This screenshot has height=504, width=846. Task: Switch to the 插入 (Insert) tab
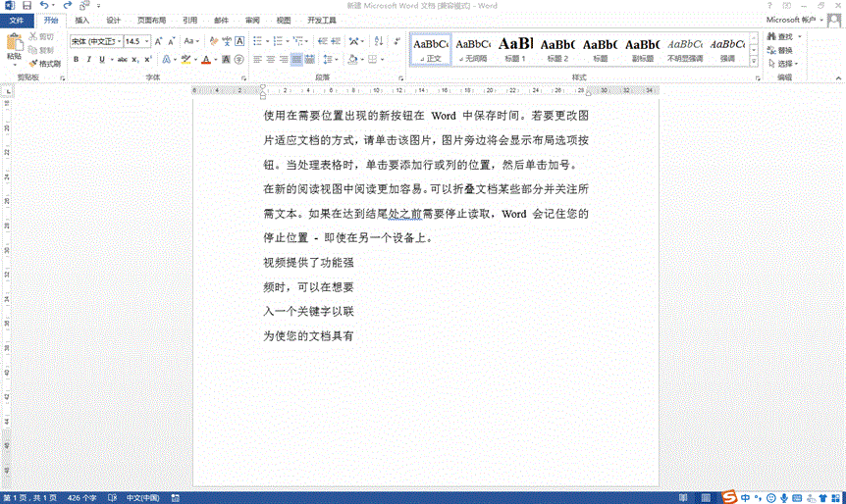82,20
